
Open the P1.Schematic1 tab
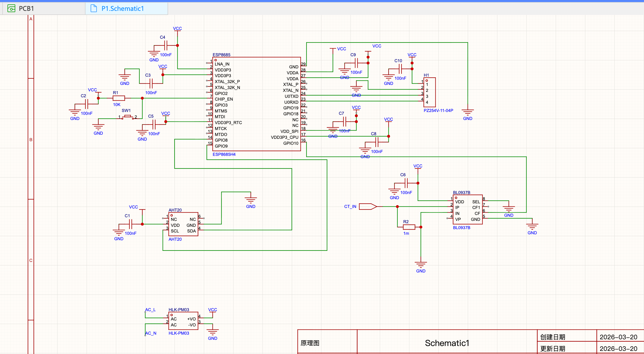point(122,9)
